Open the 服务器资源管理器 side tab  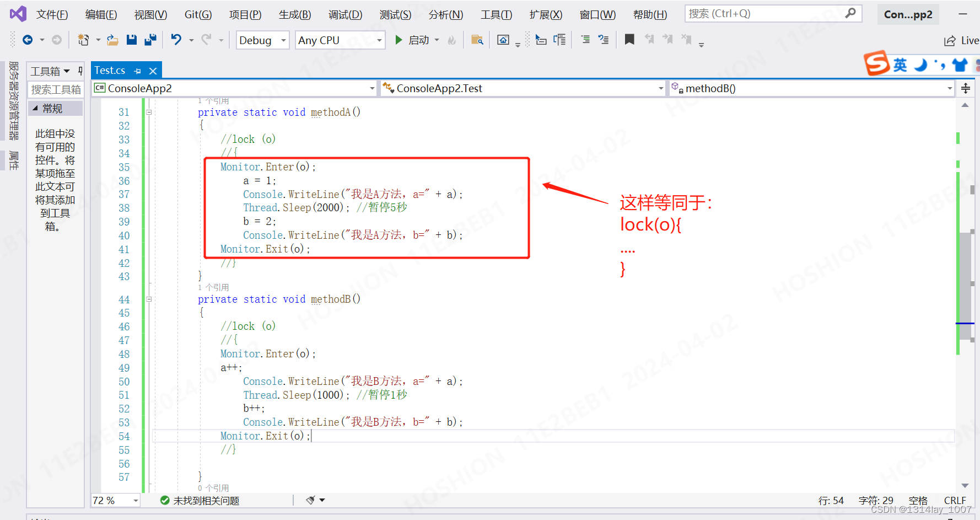click(x=14, y=100)
